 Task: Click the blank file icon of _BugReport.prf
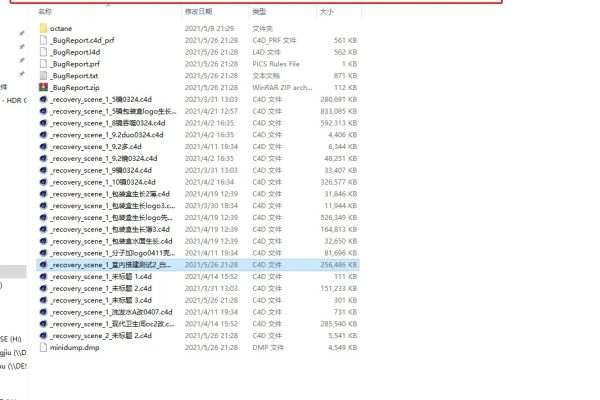(44, 63)
